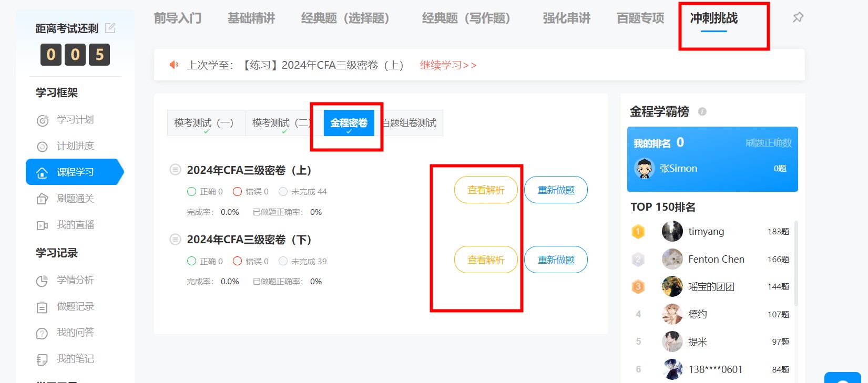Open 计划进度 in the sidebar
The image size is (868, 383).
point(75,146)
